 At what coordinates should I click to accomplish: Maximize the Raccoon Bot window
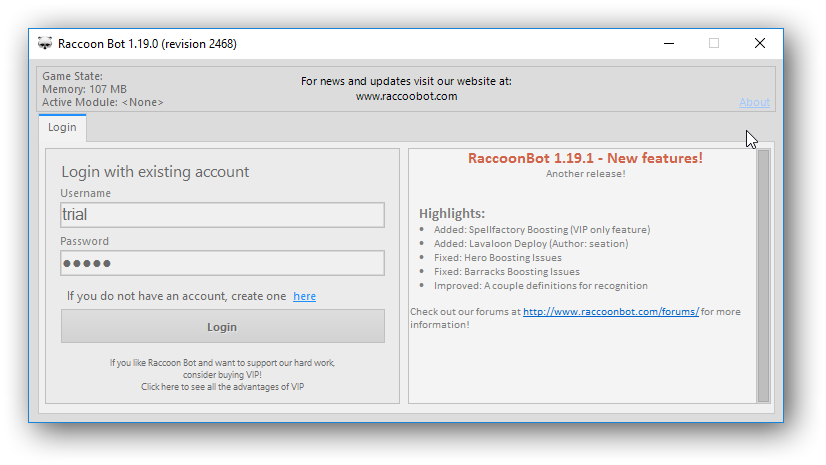[714, 44]
